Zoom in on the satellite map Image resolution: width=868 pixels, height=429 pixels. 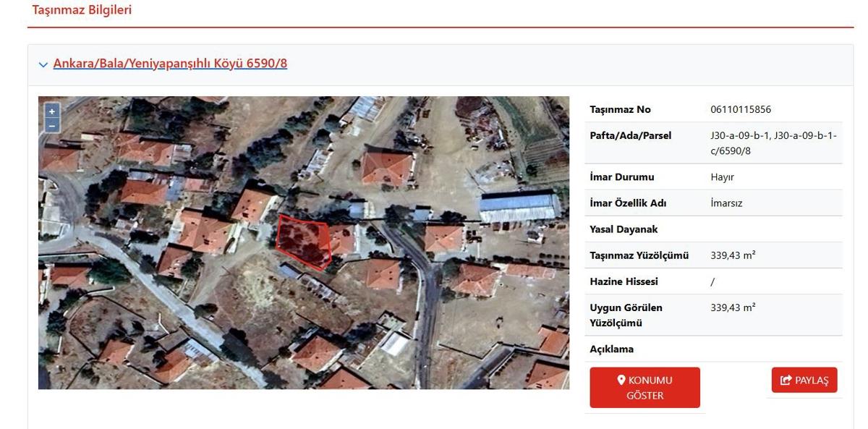[52, 111]
